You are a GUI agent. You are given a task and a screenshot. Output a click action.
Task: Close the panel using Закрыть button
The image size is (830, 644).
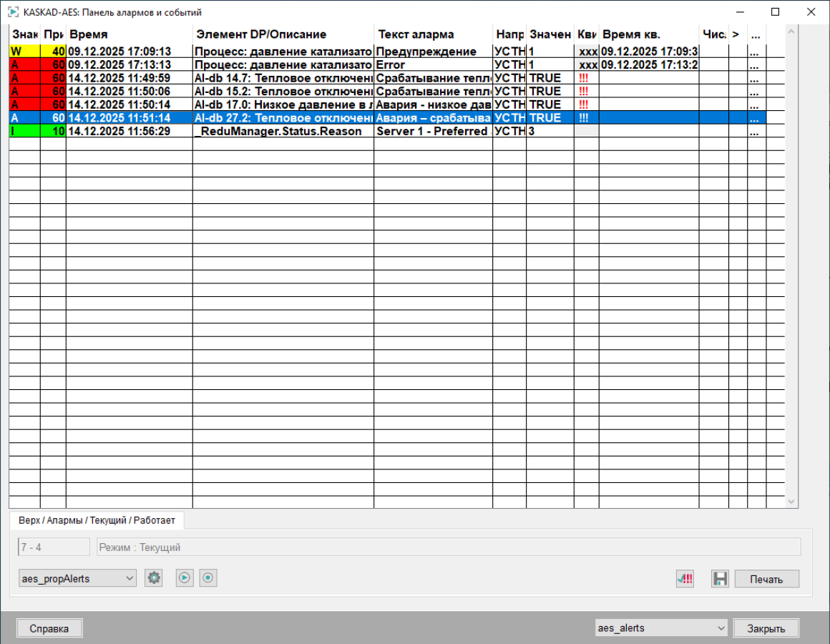point(766,628)
